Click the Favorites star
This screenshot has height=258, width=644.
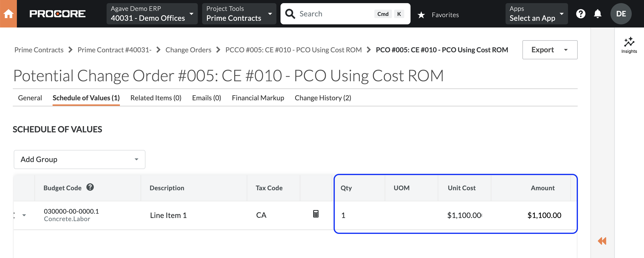421,15
